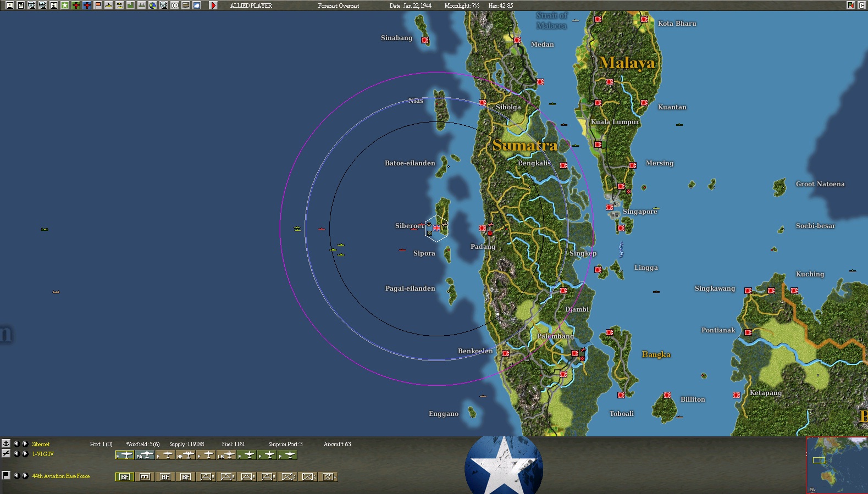Select the Palembang base marker
Screen dimensions: 868x494
coord(575,353)
